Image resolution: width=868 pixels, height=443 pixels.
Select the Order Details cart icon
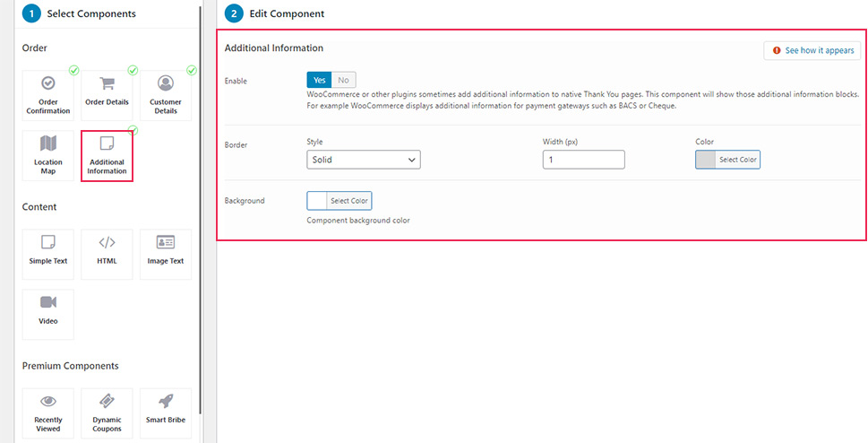point(107,83)
